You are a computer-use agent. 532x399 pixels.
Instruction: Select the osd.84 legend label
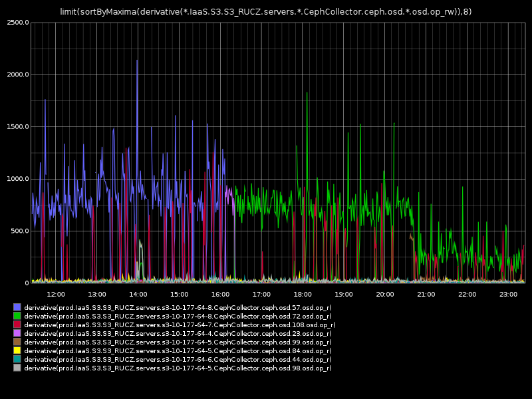(x=178, y=351)
